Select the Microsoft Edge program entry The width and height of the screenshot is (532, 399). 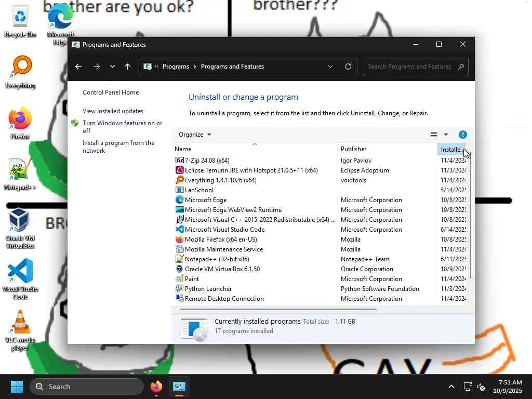point(319,200)
